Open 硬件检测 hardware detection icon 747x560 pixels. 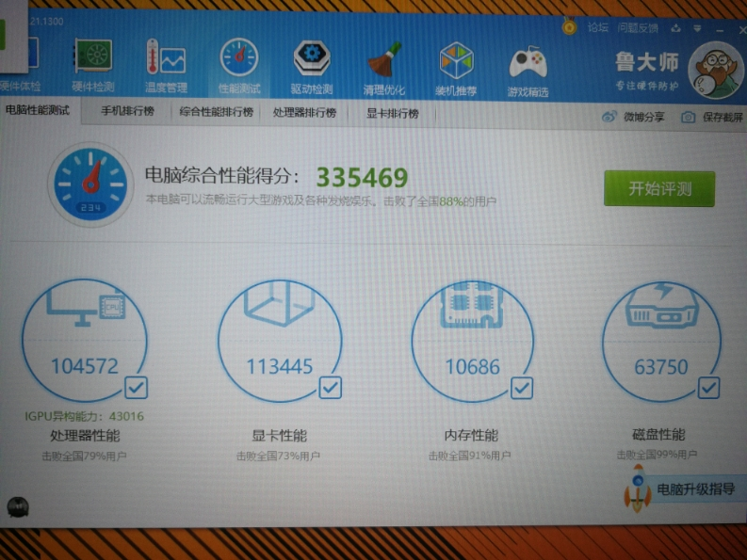click(x=93, y=56)
